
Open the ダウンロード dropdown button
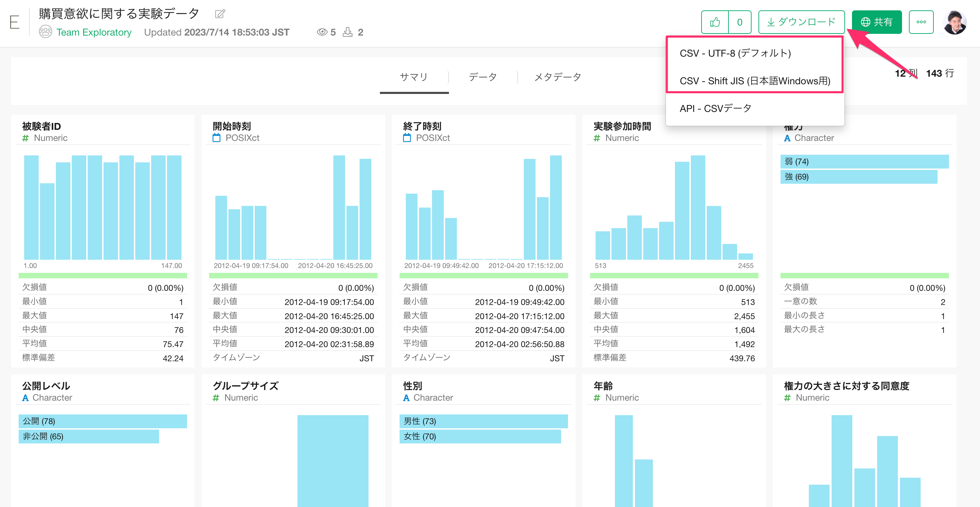coord(801,22)
